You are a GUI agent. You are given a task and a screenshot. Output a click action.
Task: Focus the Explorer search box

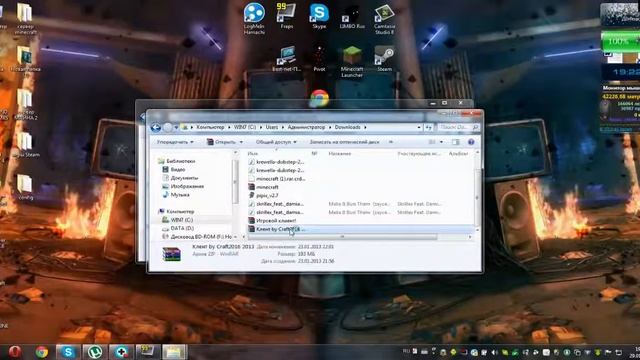click(458, 128)
